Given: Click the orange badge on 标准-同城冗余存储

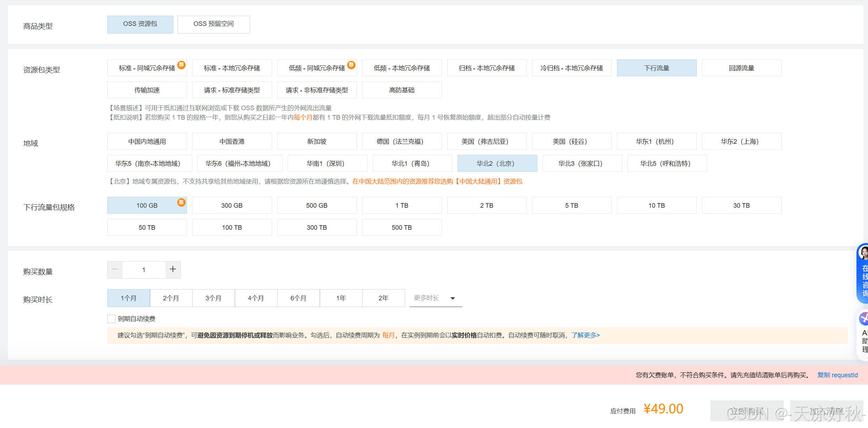Looking at the screenshot, I should (x=181, y=65).
